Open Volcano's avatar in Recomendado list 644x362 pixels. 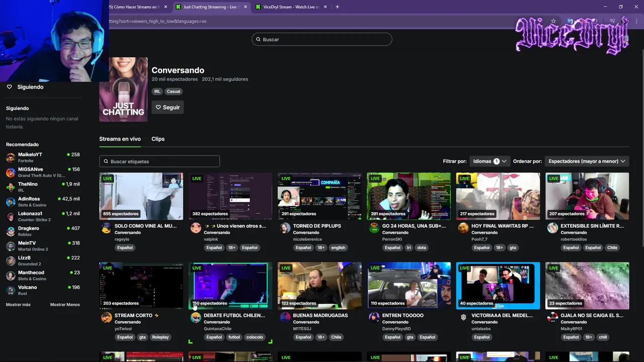[11, 291]
